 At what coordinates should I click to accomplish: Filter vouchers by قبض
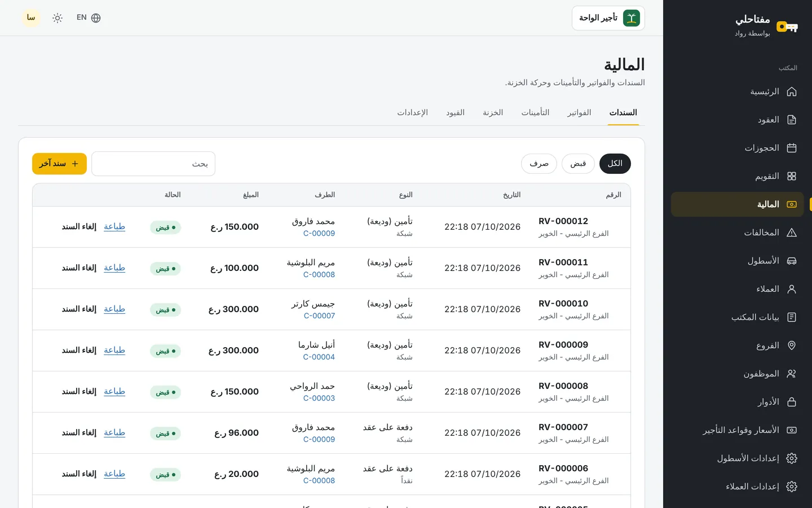(x=578, y=164)
